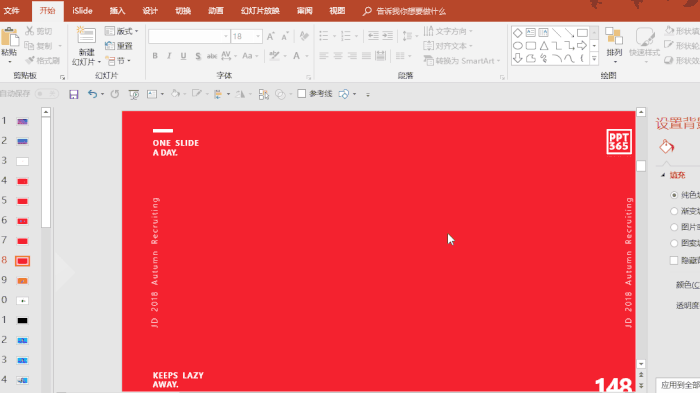Select slide 9 thumbnail
700x393 pixels.
[22, 280]
